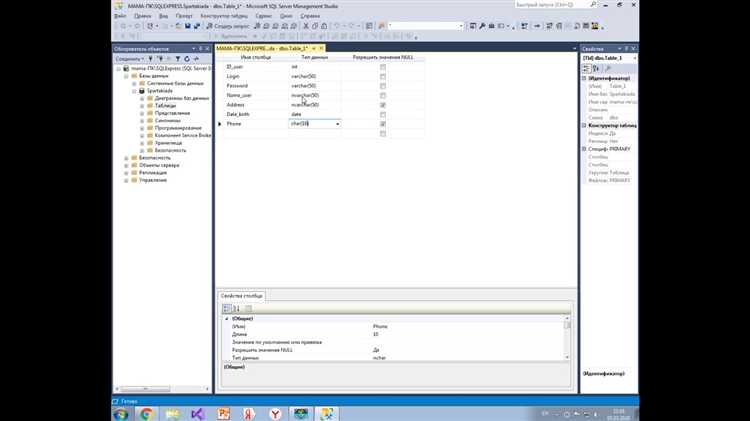Image resolution: width=750 pixels, height=421 pixels.
Task: Expand the Программирование folder node
Action: [142, 128]
